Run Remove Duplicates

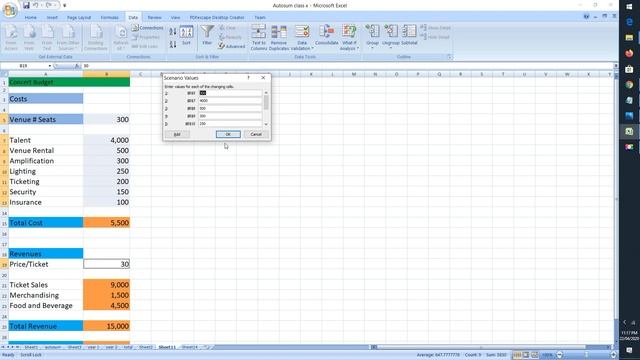279,38
